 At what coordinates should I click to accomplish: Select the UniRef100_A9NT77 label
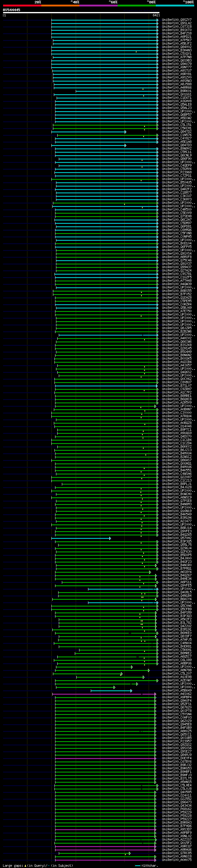(177, 67)
